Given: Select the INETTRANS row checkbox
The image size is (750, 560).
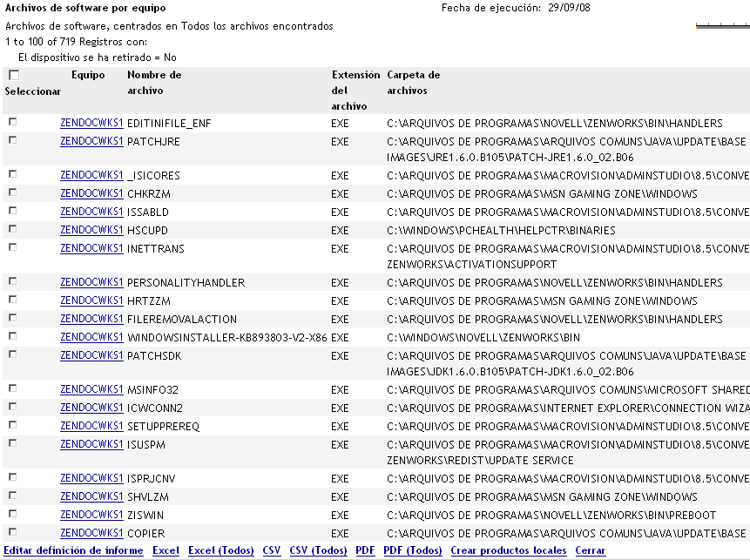Looking at the screenshot, I should tap(13, 247).
